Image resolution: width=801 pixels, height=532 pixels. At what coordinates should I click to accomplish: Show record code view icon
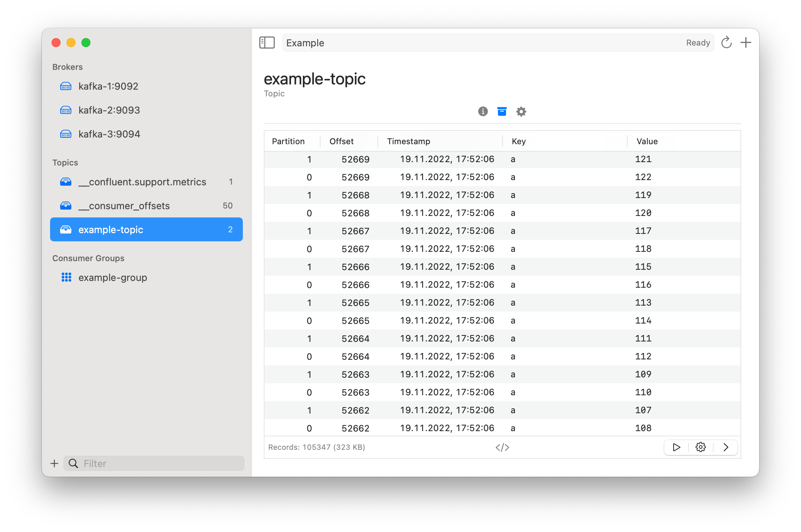point(502,447)
